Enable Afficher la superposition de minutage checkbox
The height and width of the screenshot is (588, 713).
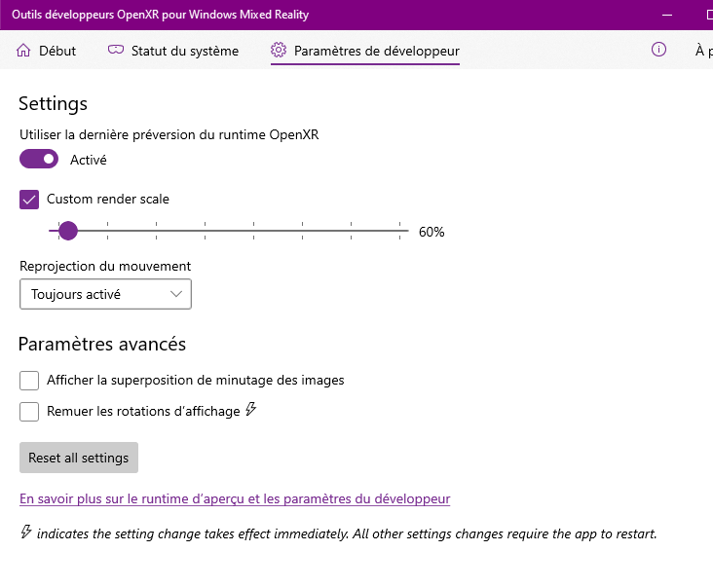coord(29,380)
